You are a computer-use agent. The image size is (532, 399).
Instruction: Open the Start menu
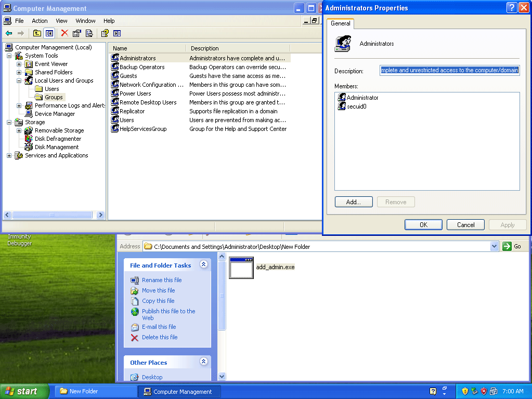[x=24, y=391]
